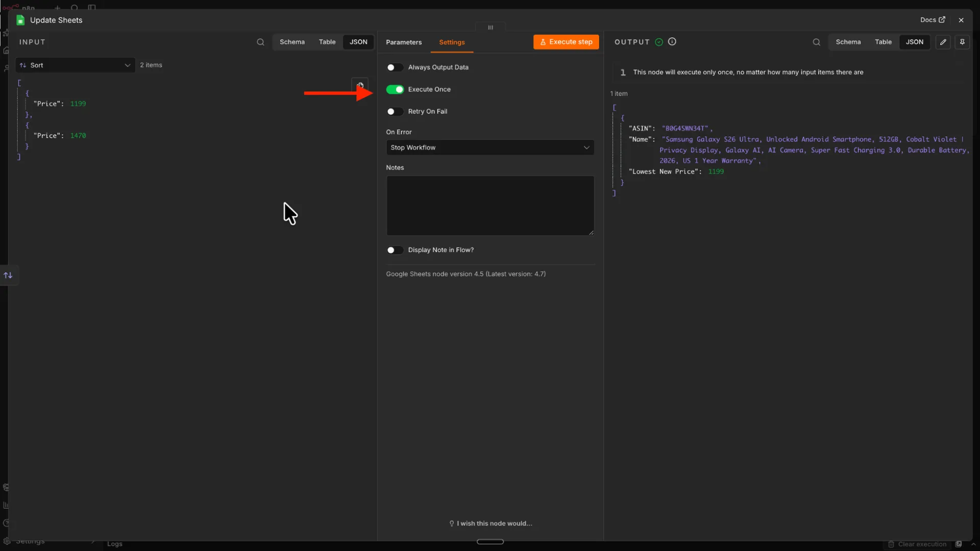This screenshot has height=551, width=980.
Task: Click the search icon in Input panel
Action: tap(260, 42)
